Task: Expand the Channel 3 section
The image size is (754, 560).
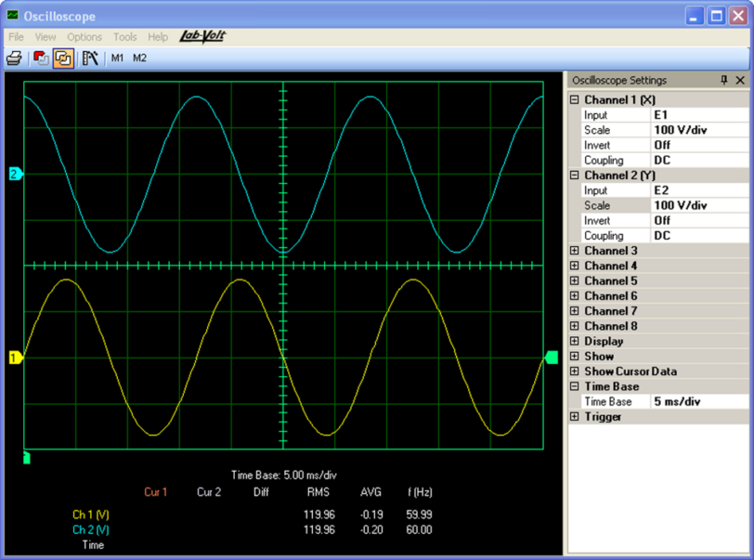Action: pyautogui.click(x=574, y=251)
